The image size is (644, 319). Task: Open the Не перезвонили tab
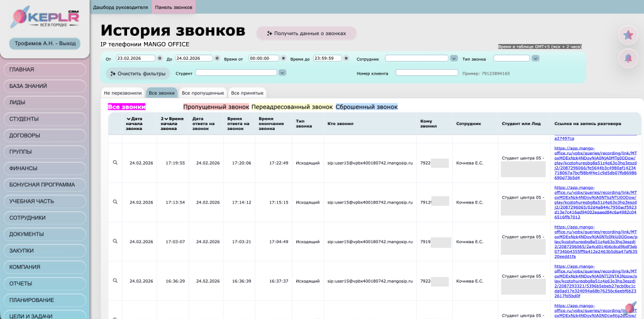(123, 93)
